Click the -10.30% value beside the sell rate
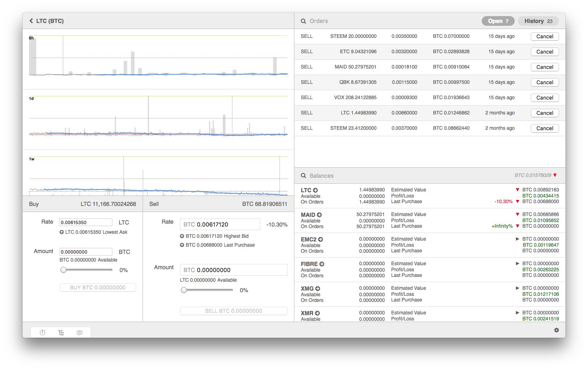588x370 pixels. tap(277, 224)
